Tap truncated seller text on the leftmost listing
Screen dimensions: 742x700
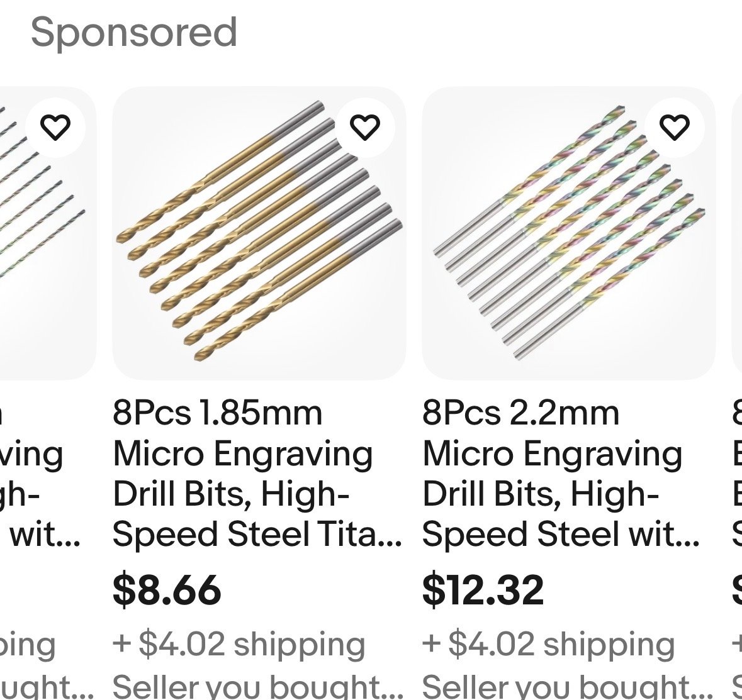click(44, 689)
